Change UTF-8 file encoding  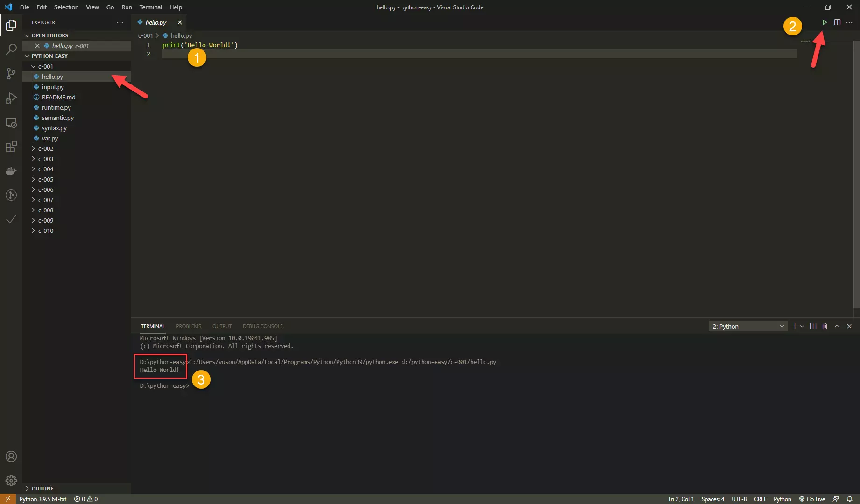[739, 499]
